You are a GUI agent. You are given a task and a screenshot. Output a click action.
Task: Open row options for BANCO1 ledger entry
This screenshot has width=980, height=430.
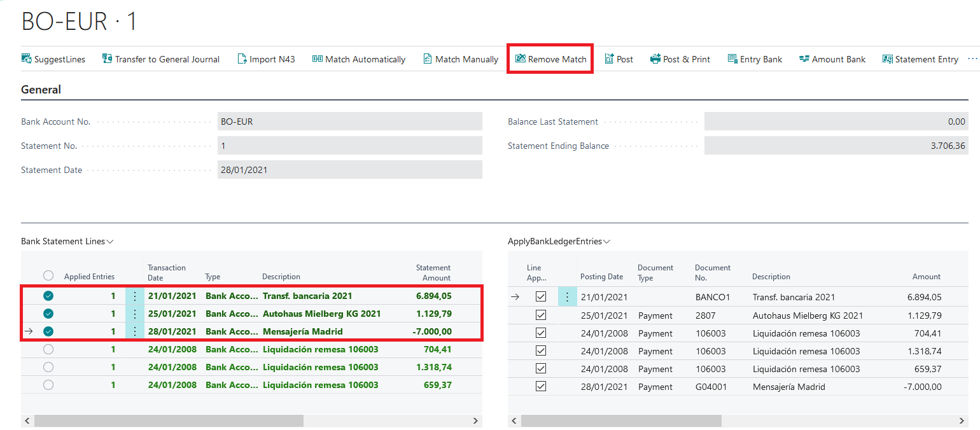[x=567, y=297]
